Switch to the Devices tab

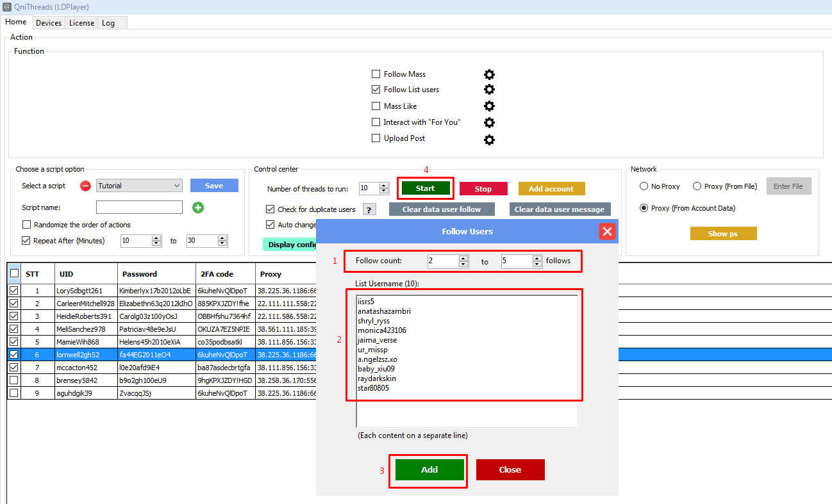click(49, 23)
